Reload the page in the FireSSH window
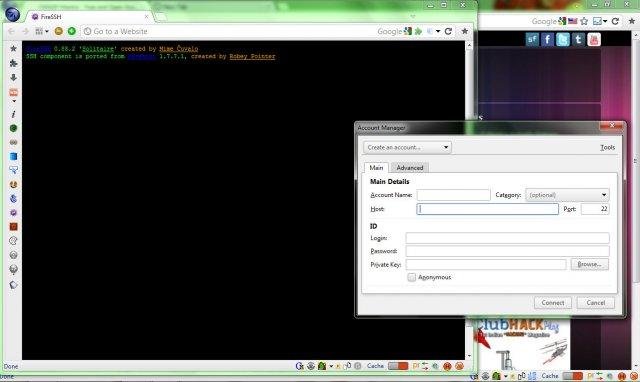This screenshot has height=382, width=640. click(448, 31)
